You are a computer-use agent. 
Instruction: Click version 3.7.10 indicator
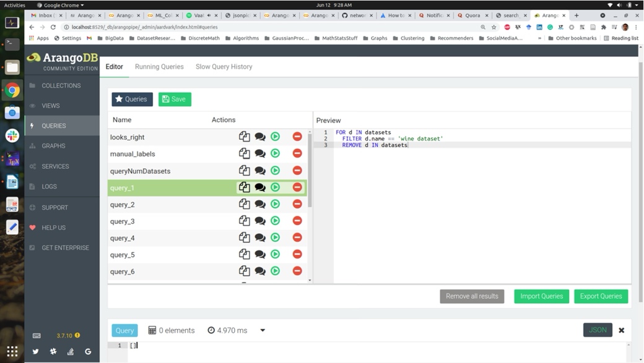[x=68, y=336]
